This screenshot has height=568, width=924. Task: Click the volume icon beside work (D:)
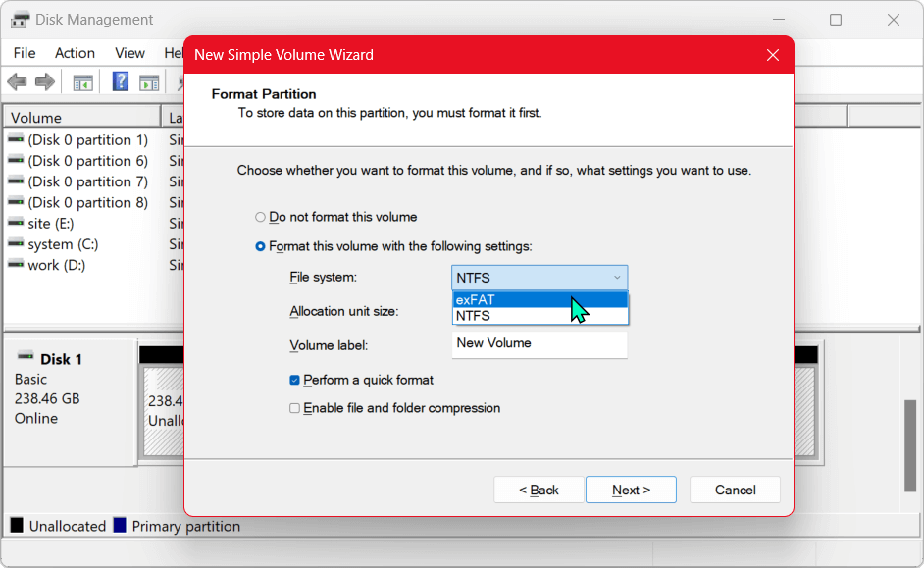15,265
